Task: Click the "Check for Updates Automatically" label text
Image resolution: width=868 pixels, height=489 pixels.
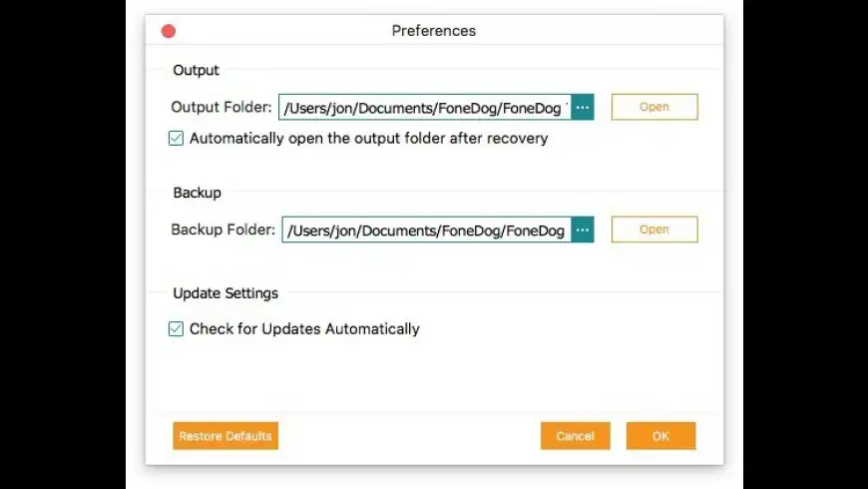Action: click(304, 329)
